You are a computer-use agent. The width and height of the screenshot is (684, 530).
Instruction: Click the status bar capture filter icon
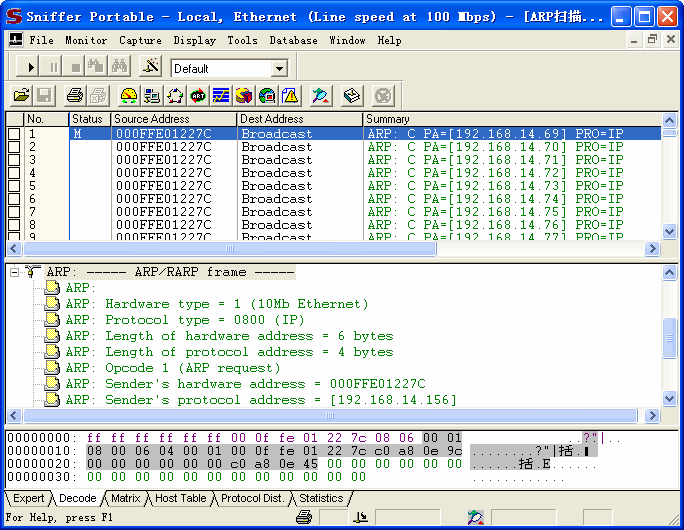pos(475,517)
